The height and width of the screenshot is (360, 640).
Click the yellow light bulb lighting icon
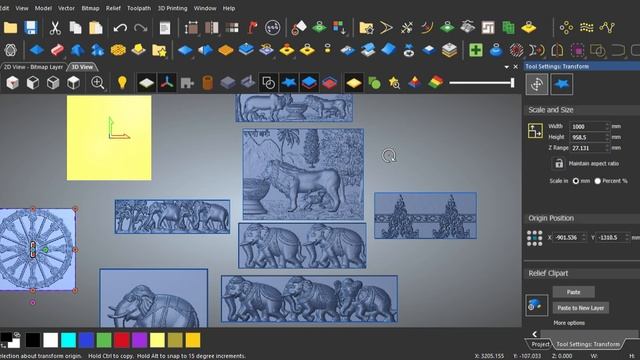tap(122, 83)
